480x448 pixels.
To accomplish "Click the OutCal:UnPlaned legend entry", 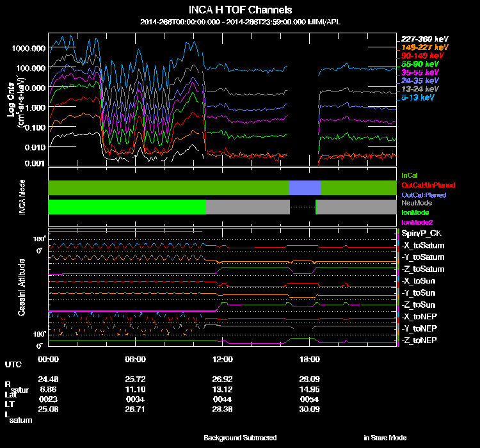I will click(x=428, y=185).
